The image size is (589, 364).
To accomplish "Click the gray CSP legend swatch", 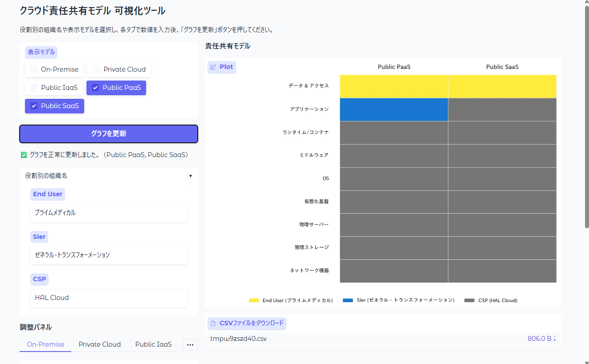I will (470, 301).
